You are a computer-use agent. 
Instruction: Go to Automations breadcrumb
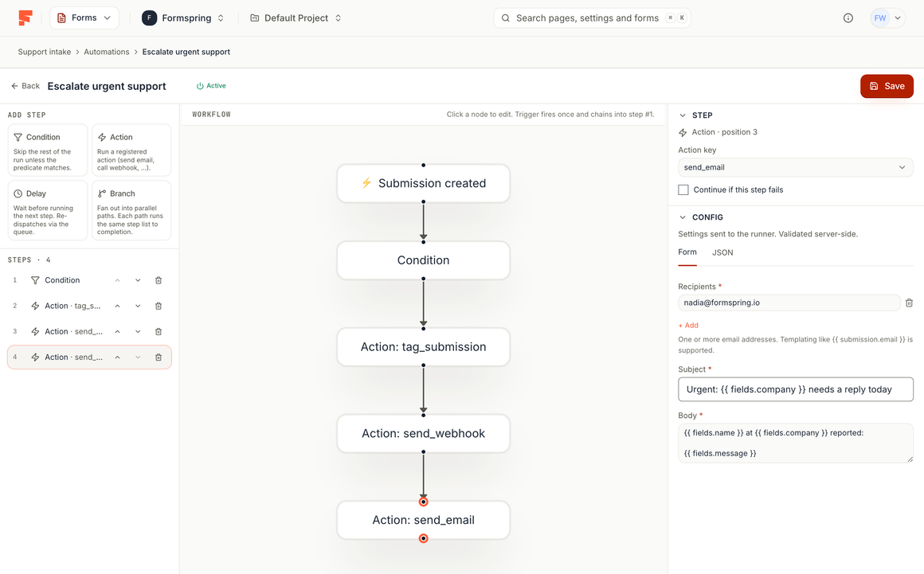(106, 52)
